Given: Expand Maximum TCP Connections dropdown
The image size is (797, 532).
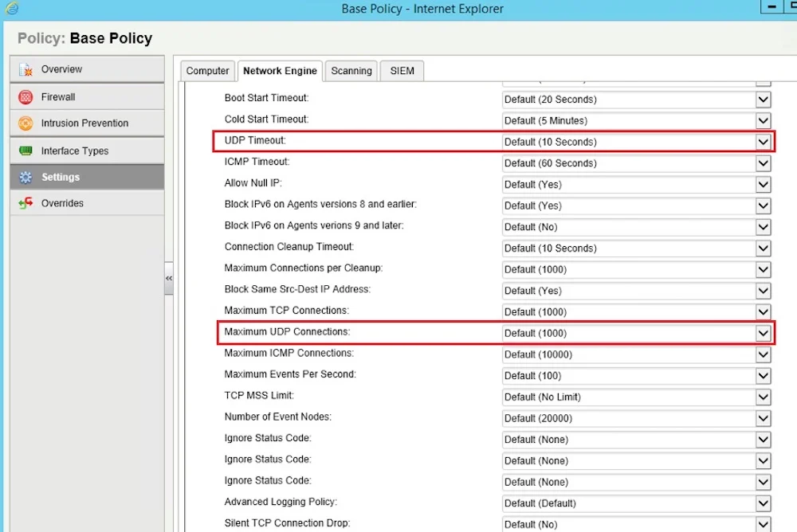Looking at the screenshot, I should [636, 312].
